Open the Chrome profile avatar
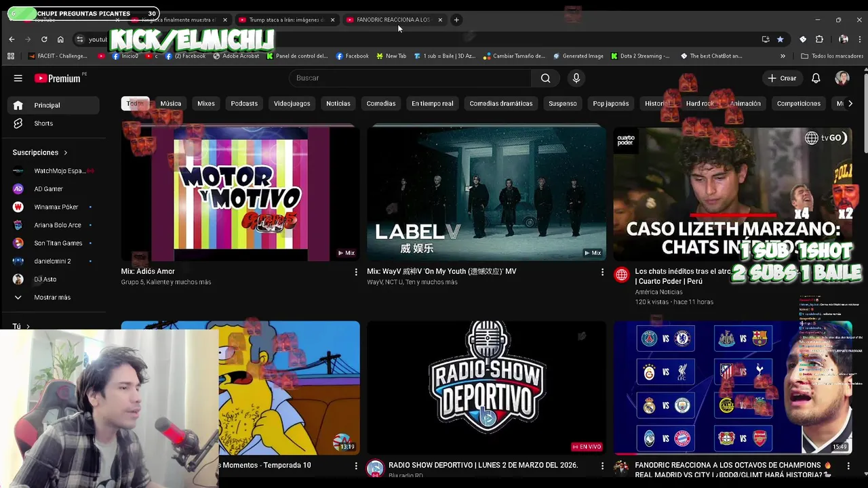The height and width of the screenshot is (488, 868). pos(844,39)
